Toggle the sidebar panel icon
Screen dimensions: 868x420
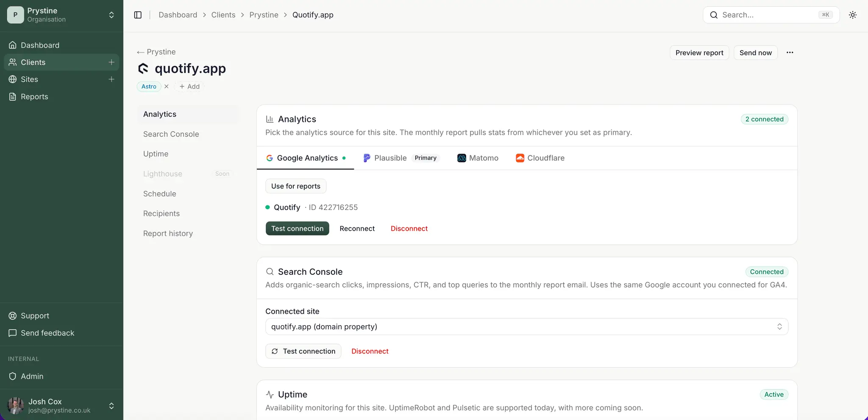(x=138, y=15)
